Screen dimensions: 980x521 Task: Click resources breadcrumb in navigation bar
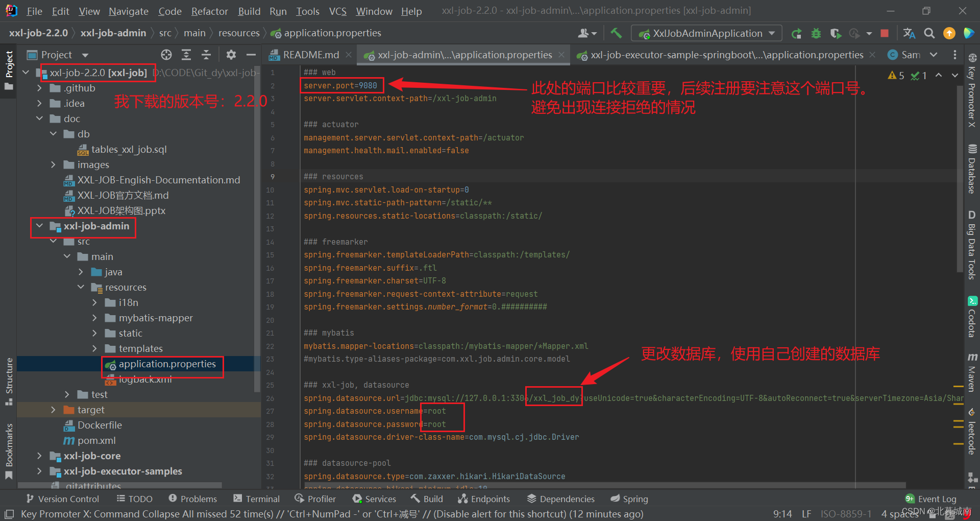tap(239, 33)
